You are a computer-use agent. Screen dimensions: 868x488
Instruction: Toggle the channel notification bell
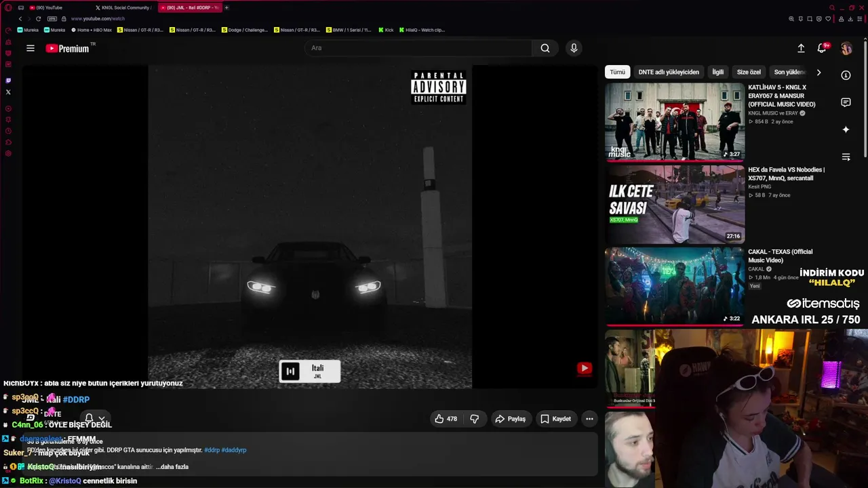(x=89, y=418)
